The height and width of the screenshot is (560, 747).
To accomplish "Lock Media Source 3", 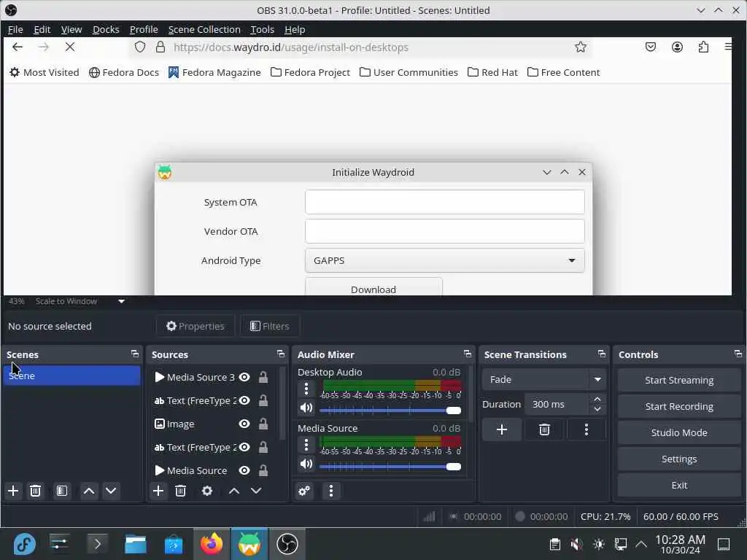I will coord(263,377).
